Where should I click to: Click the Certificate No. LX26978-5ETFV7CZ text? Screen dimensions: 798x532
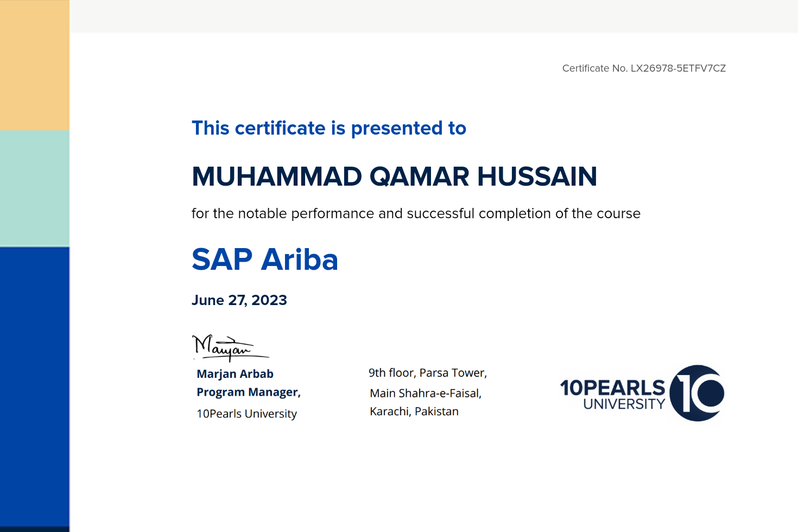pyautogui.click(x=644, y=68)
